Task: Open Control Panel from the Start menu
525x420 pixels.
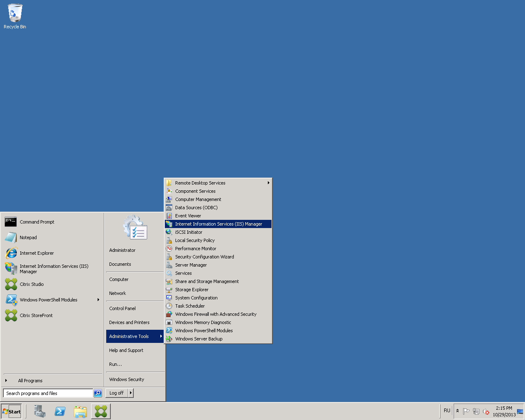Action: (135, 308)
